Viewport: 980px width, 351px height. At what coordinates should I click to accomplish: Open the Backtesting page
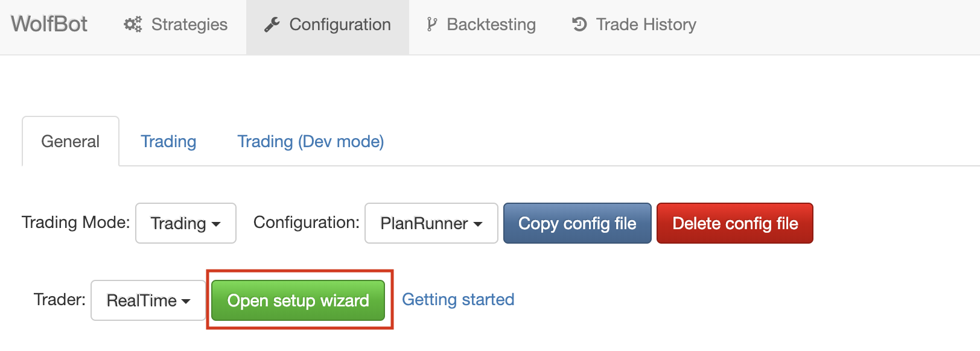pyautogui.click(x=481, y=25)
